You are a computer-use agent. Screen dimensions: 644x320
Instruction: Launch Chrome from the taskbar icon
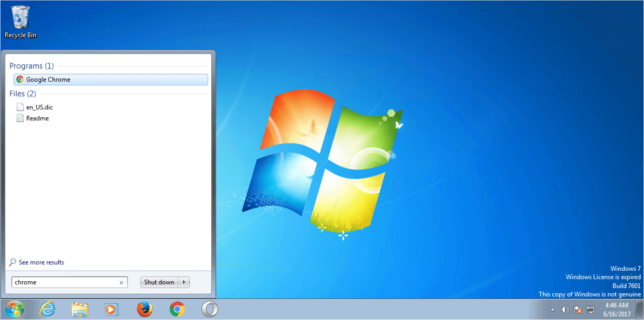tap(177, 310)
